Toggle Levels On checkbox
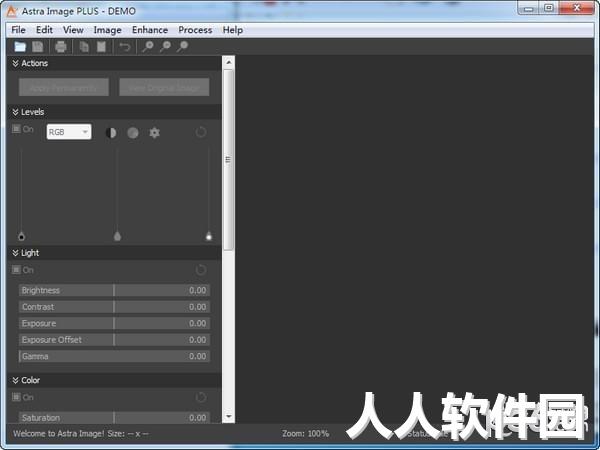The image size is (600, 450). (x=16, y=129)
